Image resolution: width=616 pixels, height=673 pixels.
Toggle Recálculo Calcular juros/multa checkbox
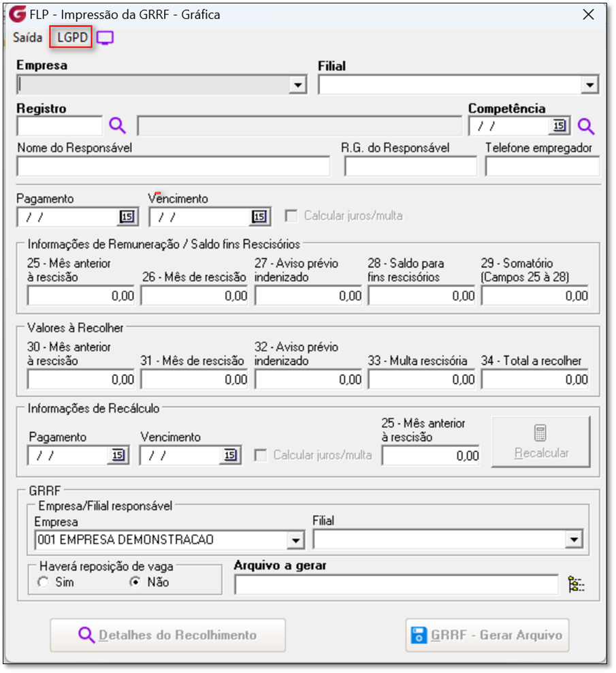[261, 455]
